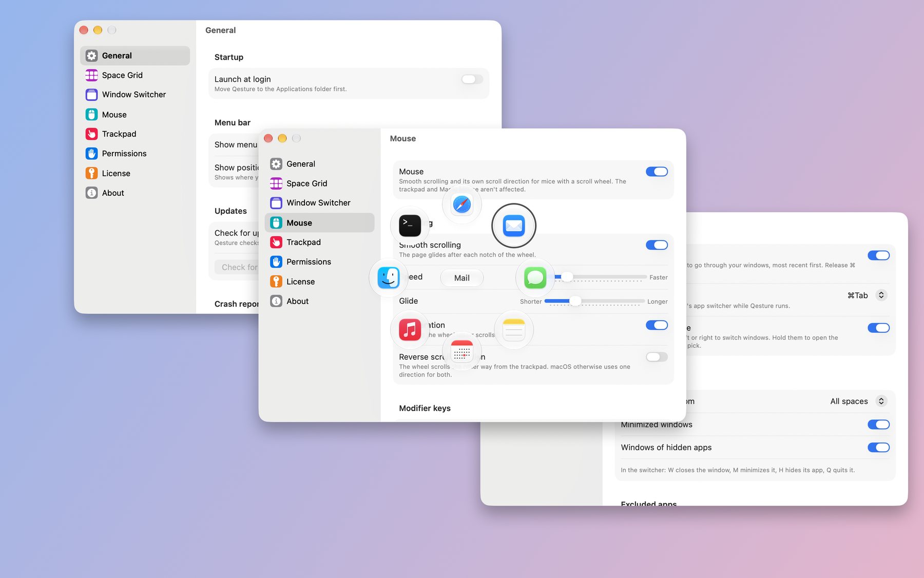Click the gear icon beside General in the Mouse window
Screen dimensions: 924x578
276,164
